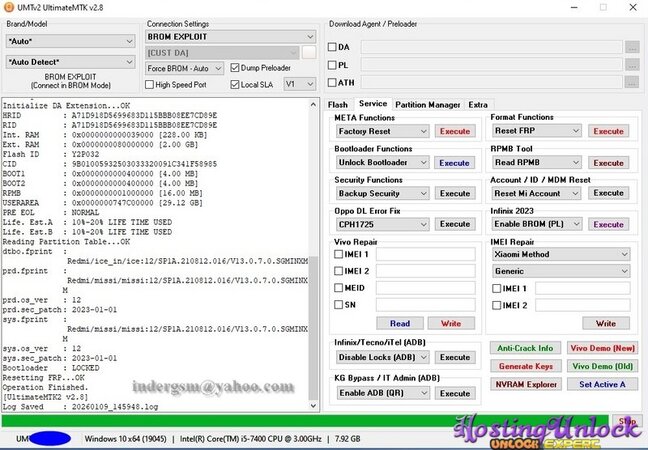Enable the Dump Preloader checkbox
Viewport: 648px width, 450px height.
(235, 68)
